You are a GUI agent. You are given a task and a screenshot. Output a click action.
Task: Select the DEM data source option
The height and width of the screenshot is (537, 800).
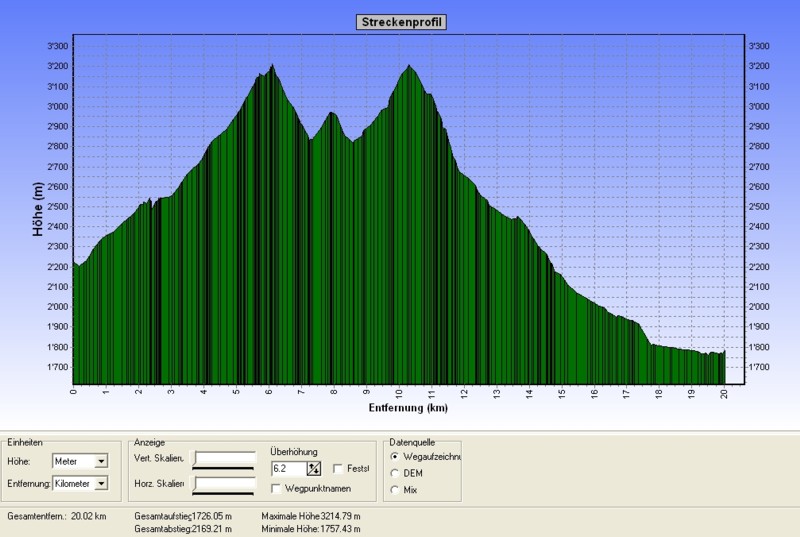point(394,473)
